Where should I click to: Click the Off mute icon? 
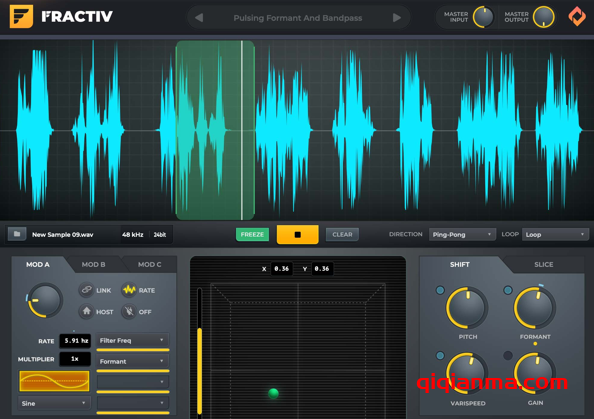click(129, 311)
